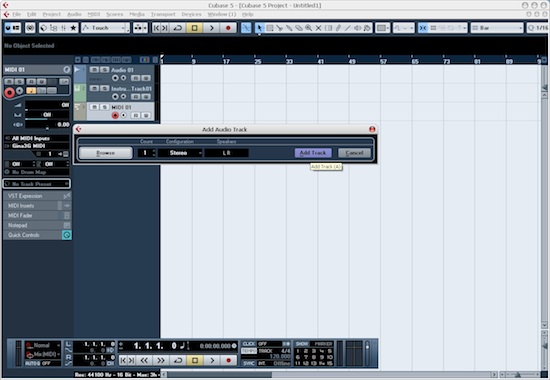Select the Mute X tool in toolbar
The height and width of the screenshot is (380, 550).
(318, 28)
